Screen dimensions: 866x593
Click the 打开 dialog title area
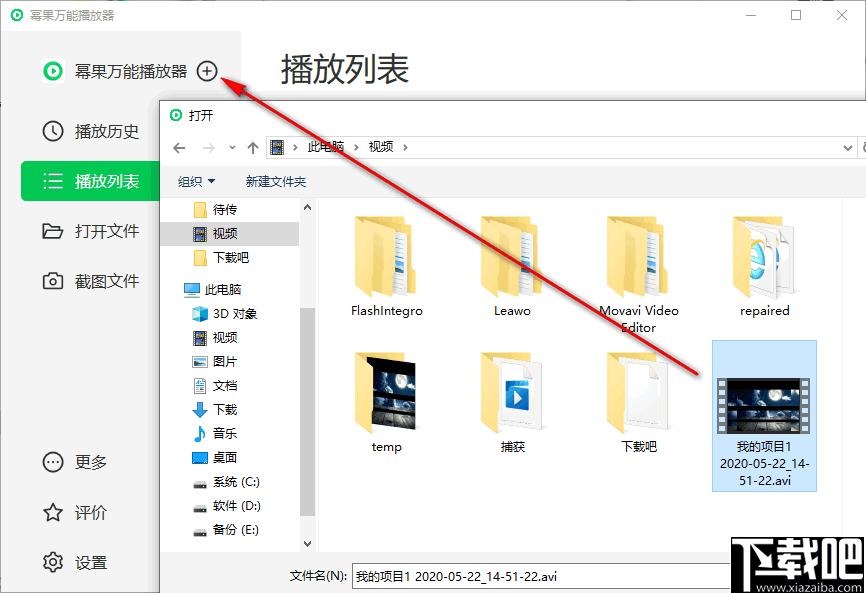(200, 115)
